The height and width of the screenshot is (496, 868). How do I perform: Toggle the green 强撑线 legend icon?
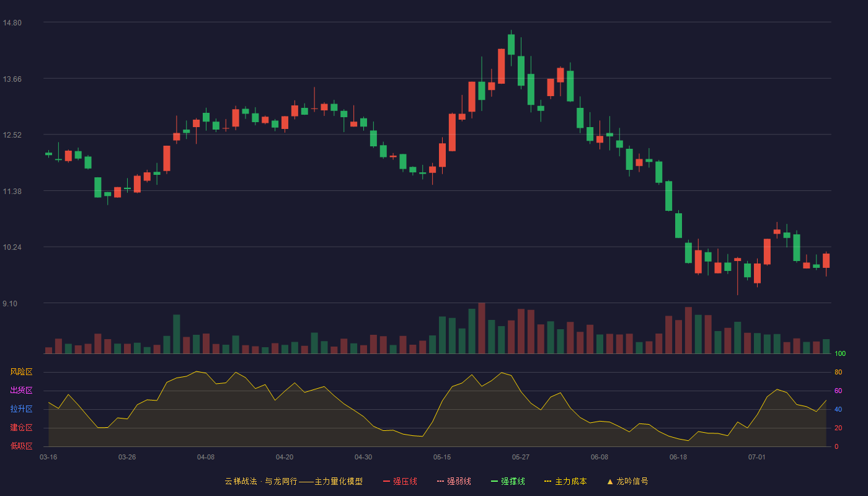(495, 481)
